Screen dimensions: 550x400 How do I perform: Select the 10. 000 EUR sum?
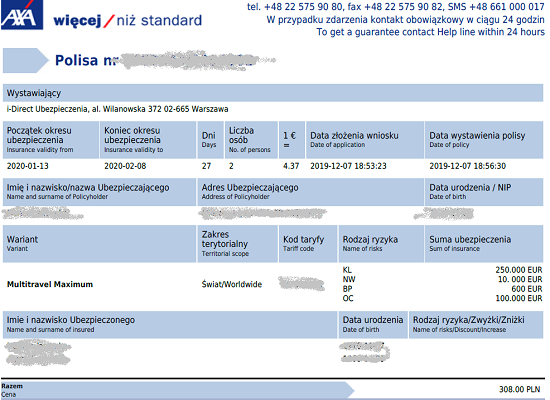pos(520,279)
